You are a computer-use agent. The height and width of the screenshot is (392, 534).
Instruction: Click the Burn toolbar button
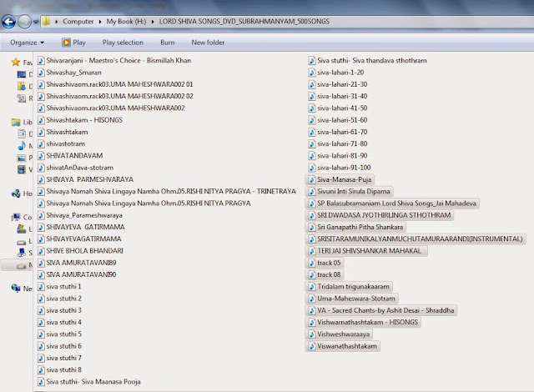click(167, 43)
